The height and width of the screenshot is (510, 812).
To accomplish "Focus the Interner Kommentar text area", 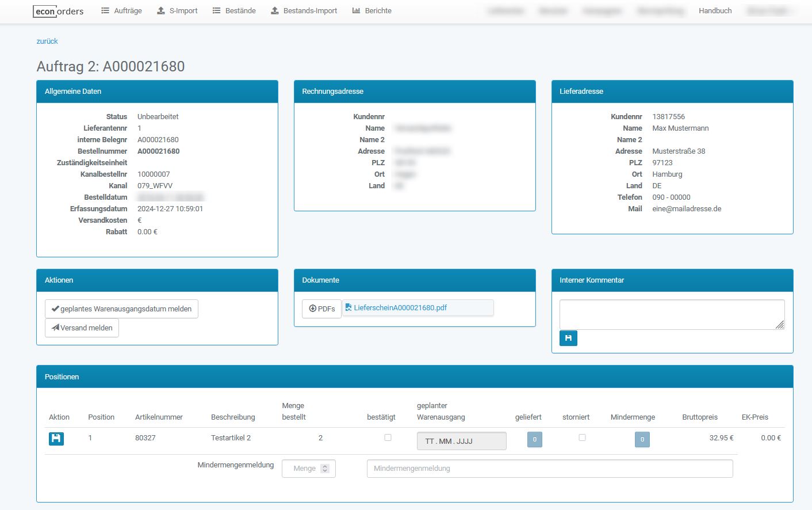I will [672, 315].
